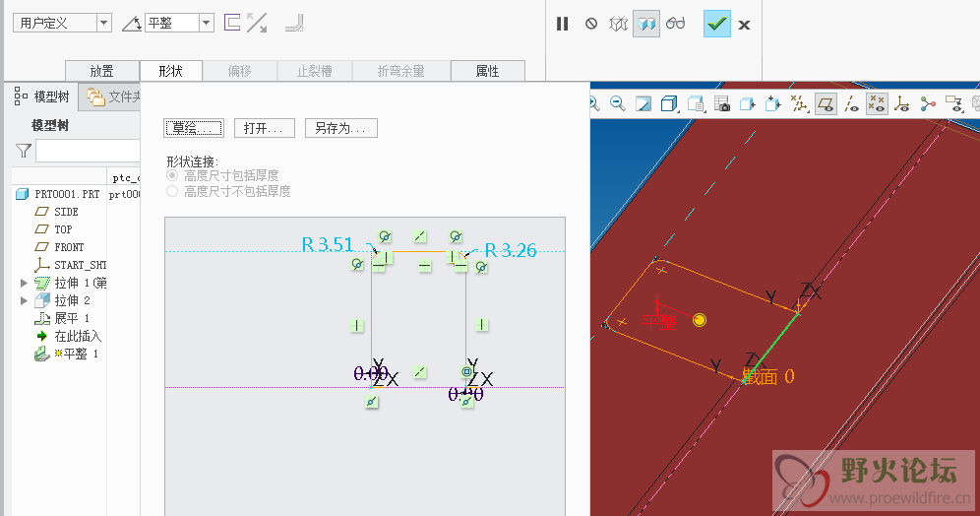Click the verify glasses icon
The width and height of the screenshot is (980, 516).
point(676,24)
